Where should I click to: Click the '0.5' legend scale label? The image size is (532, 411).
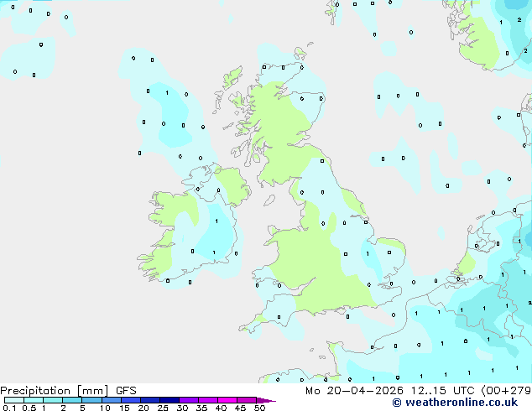(29, 408)
